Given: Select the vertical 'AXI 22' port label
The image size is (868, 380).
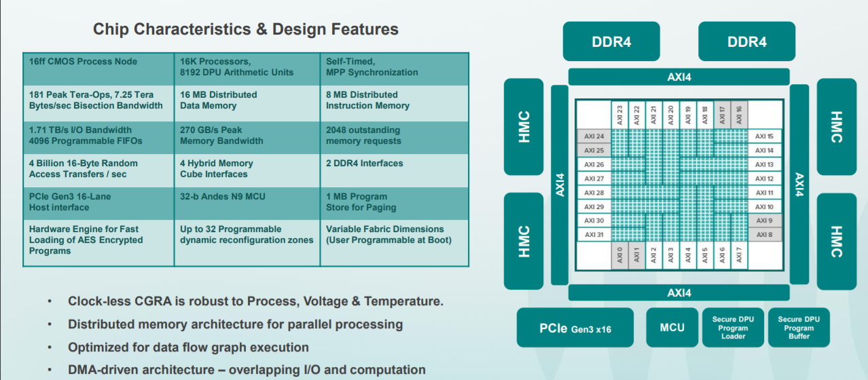Looking at the screenshot, I should (636, 114).
